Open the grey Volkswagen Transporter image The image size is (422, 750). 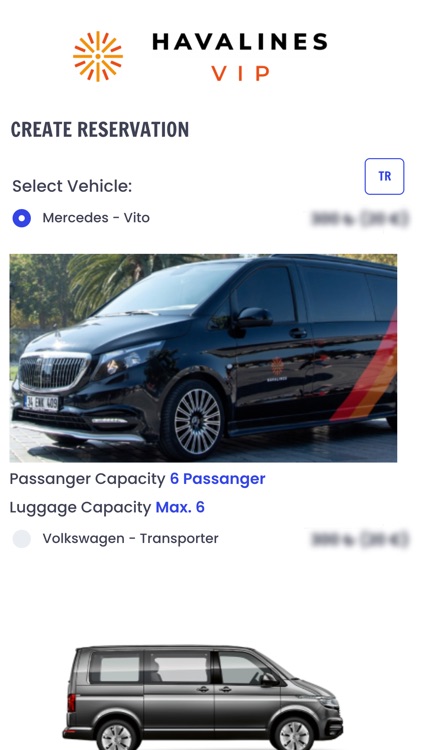202,697
